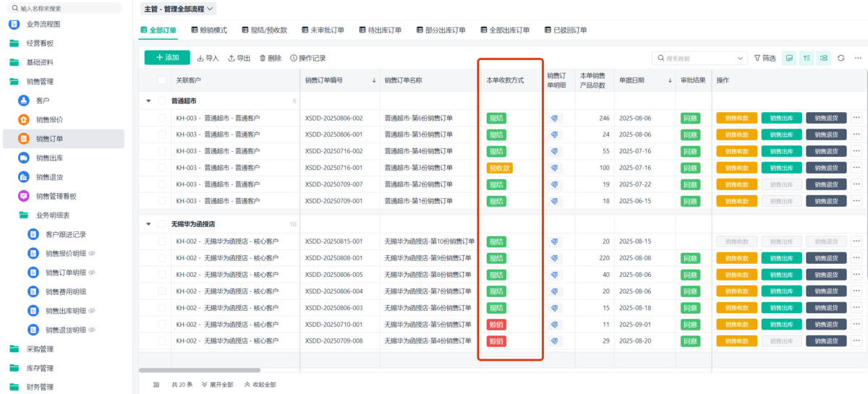The image size is (868, 394).
Task: Select row checkbox for XSDD-20250806-002
Action: coord(162,118)
